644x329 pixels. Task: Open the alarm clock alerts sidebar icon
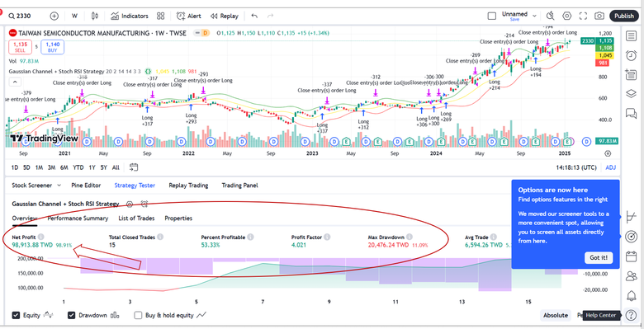[x=631, y=55]
